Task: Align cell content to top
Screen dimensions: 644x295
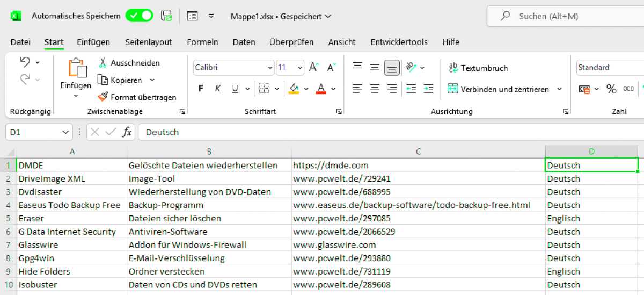Action: (x=357, y=67)
